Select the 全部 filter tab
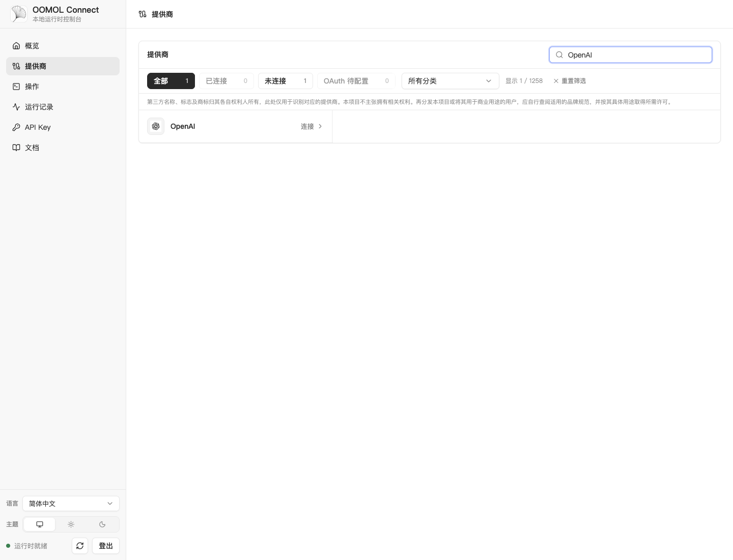This screenshot has width=733, height=560. (171, 81)
